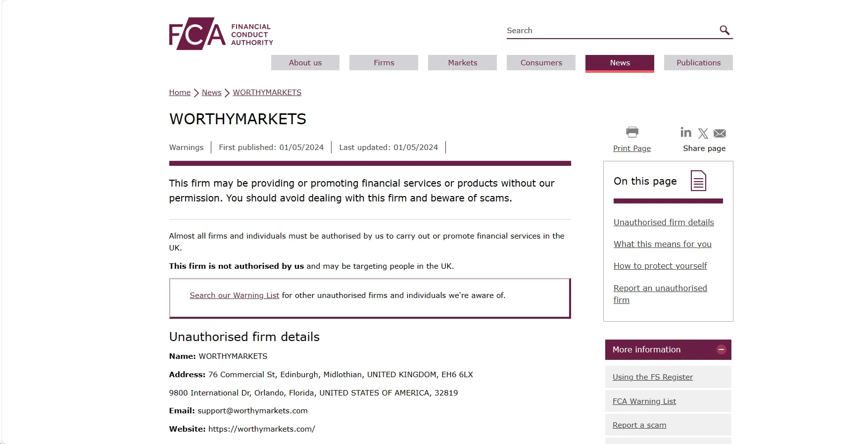Image resolution: width=868 pixels, height=444 pixels.
Task: Collapse the More information panel header
Action: click(668, 349)
